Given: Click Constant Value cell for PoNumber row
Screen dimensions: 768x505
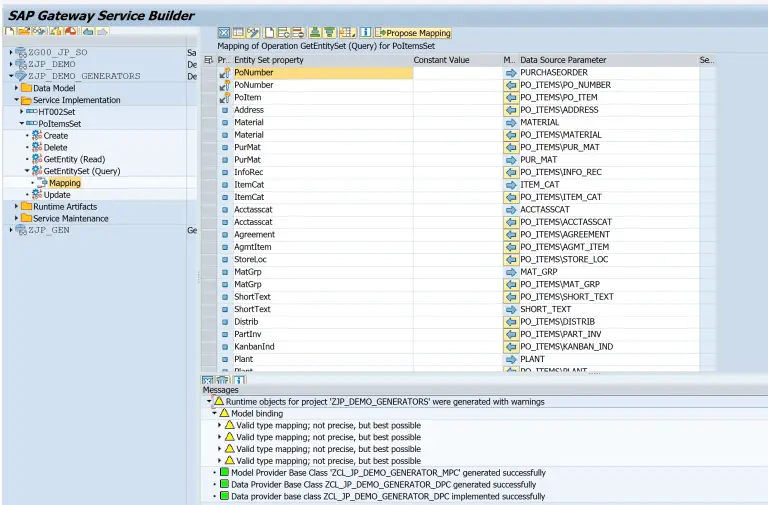Looking at the screenshot, I should pos(456,73).
